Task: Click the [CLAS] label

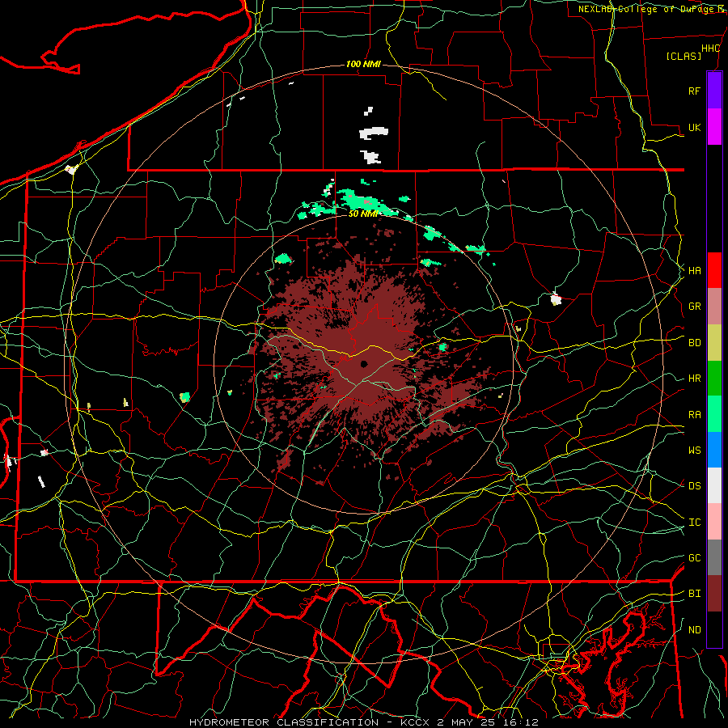Action: (684, 56)
